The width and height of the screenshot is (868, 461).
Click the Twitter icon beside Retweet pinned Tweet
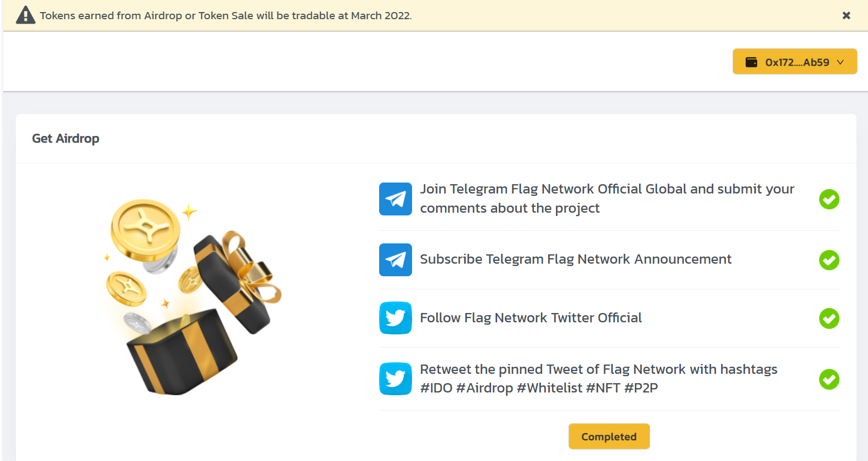tap(395, 379)
